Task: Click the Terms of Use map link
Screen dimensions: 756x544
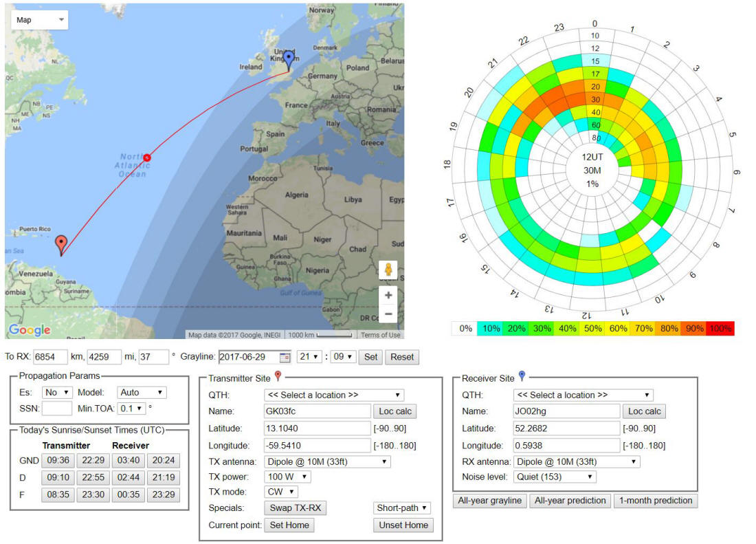Action: point(381,335)
